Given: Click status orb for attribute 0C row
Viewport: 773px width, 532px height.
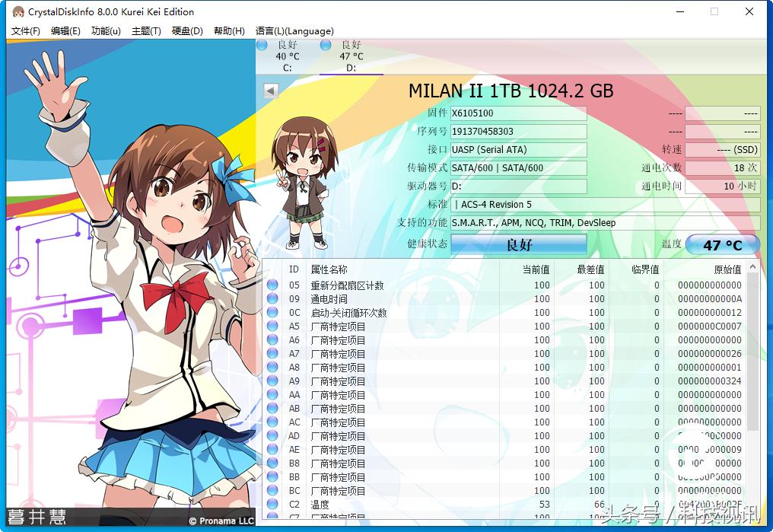Looking at the screenshot, I should 272,313.
